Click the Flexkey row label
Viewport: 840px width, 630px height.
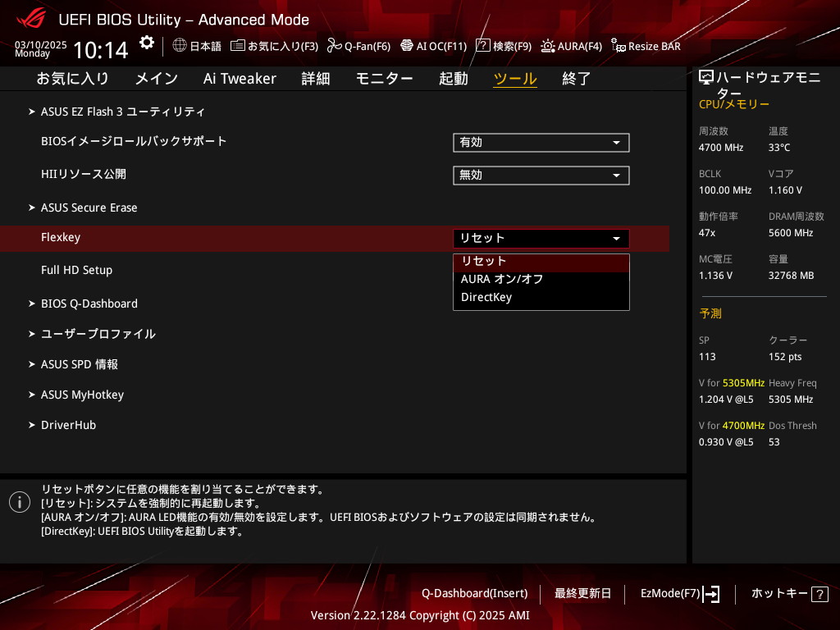(x=61, y=237)
